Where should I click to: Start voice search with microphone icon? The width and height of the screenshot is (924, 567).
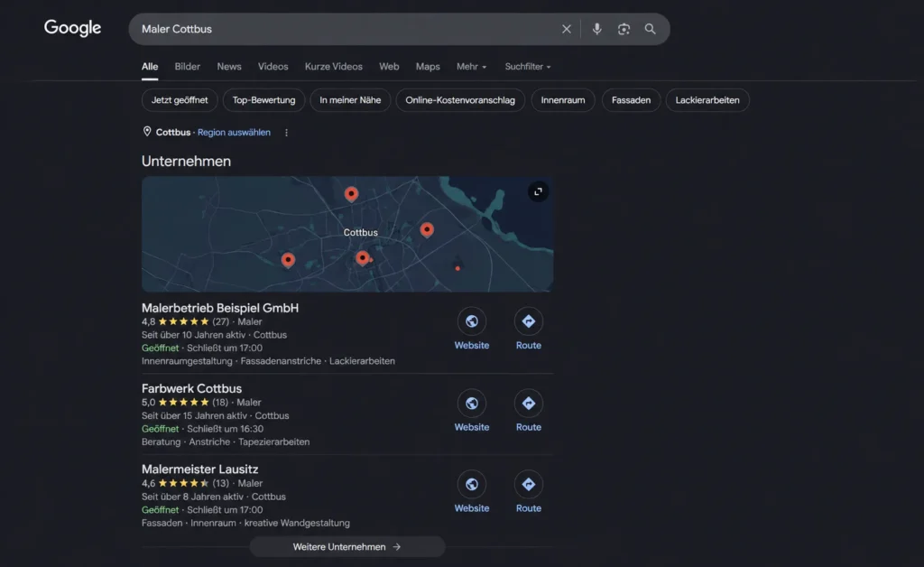[597, 29]
